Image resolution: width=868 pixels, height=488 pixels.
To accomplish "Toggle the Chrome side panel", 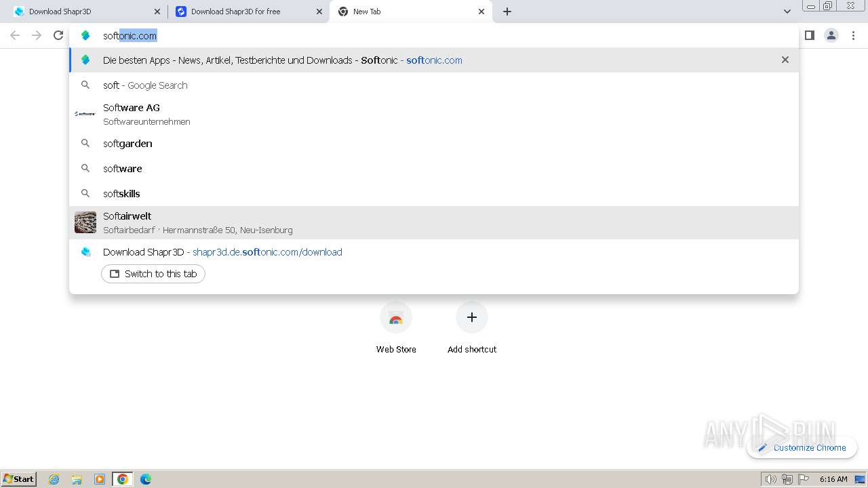I will [810, 35].
